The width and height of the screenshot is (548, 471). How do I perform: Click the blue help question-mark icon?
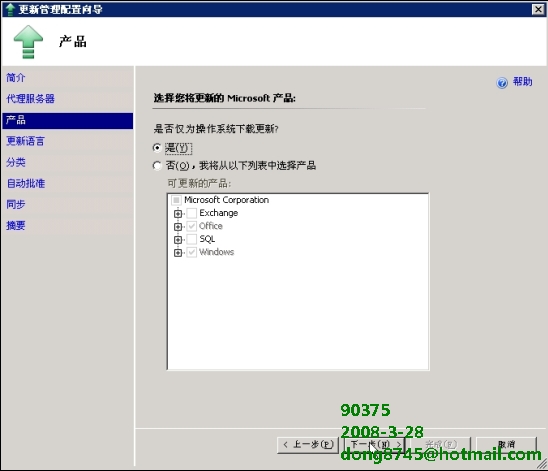click(502, 83)
